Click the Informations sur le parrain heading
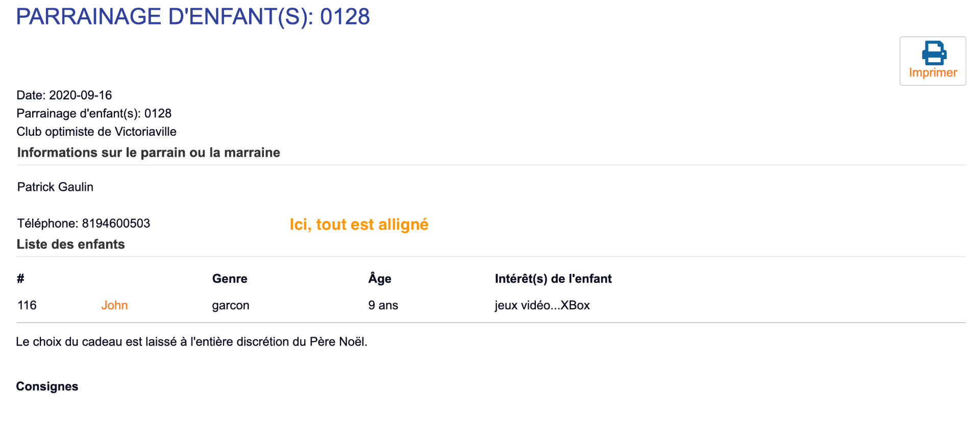 point(149,153)
